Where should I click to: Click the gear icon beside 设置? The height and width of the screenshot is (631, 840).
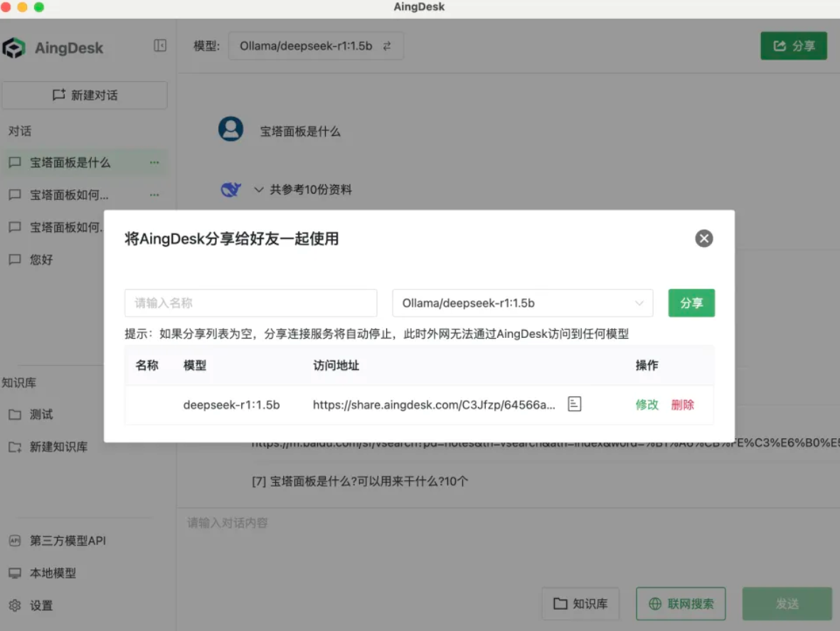point(15,606)
